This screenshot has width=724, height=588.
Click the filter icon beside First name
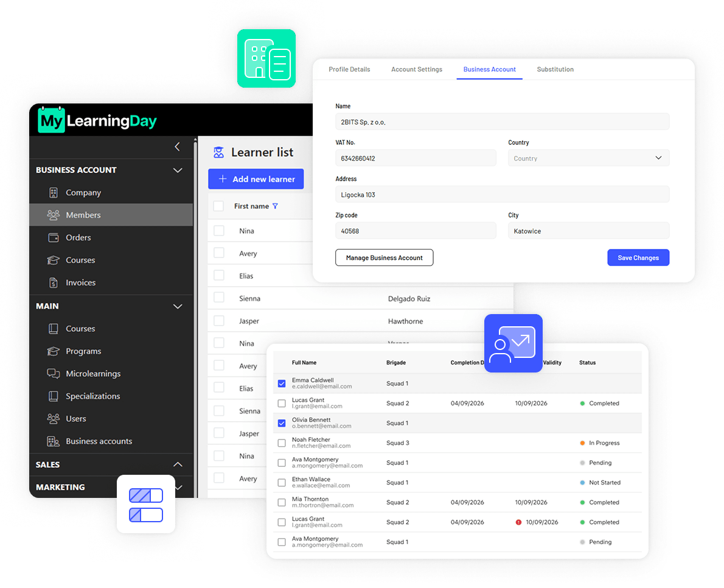tap(275, 206)
